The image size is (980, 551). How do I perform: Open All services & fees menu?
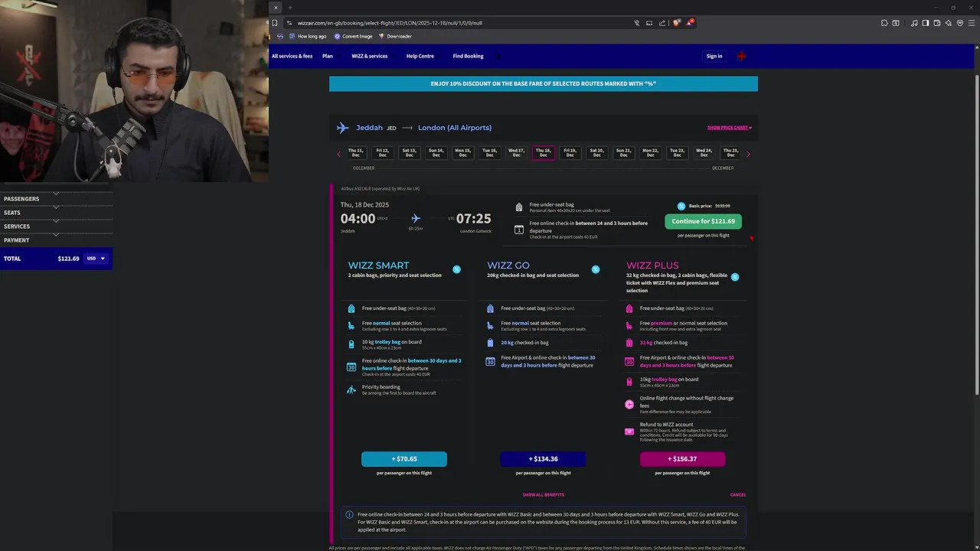[292, 56]
